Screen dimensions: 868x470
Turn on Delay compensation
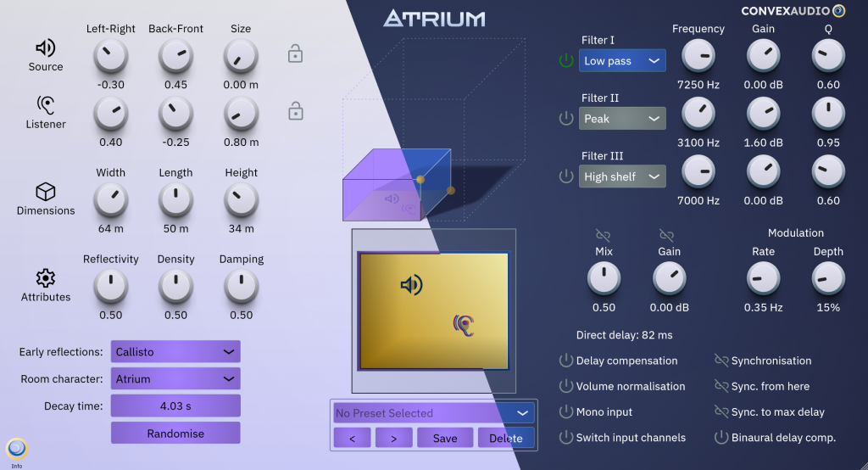566,361
